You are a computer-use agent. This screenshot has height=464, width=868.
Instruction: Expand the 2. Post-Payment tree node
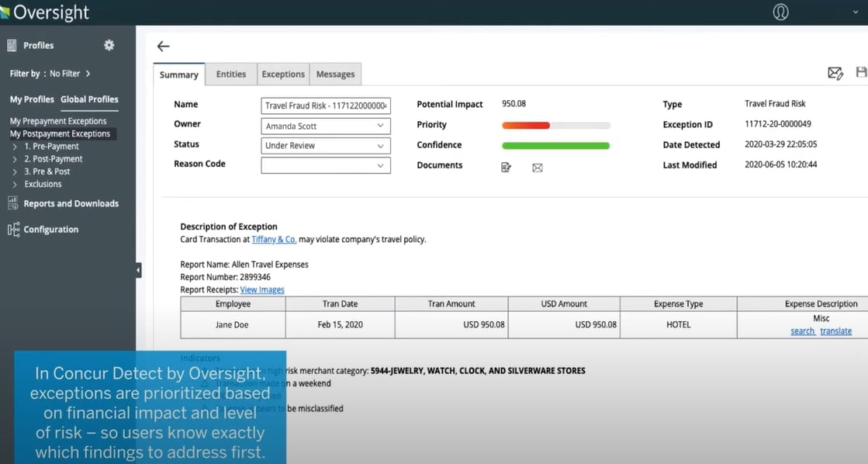[x=15, y=160]
